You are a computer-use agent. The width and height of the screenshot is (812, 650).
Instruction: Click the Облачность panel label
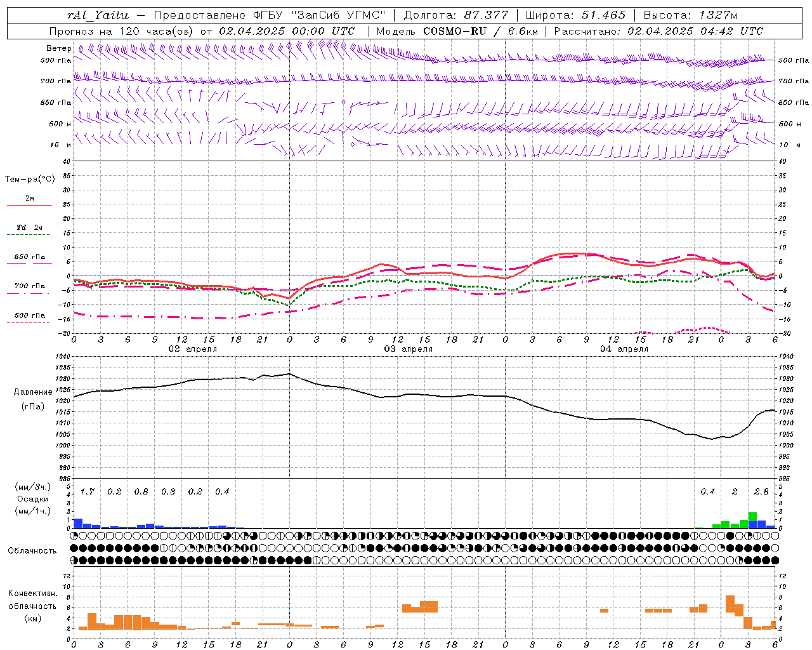pyautogui.click(x=32, y=550)
